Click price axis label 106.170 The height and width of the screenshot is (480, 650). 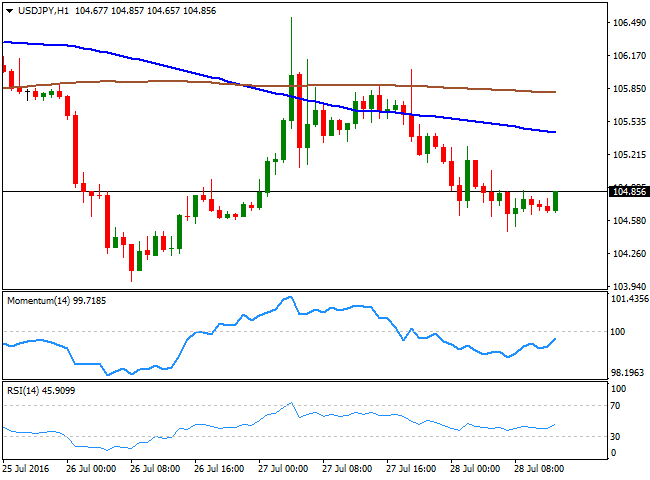tap(629, 56)
